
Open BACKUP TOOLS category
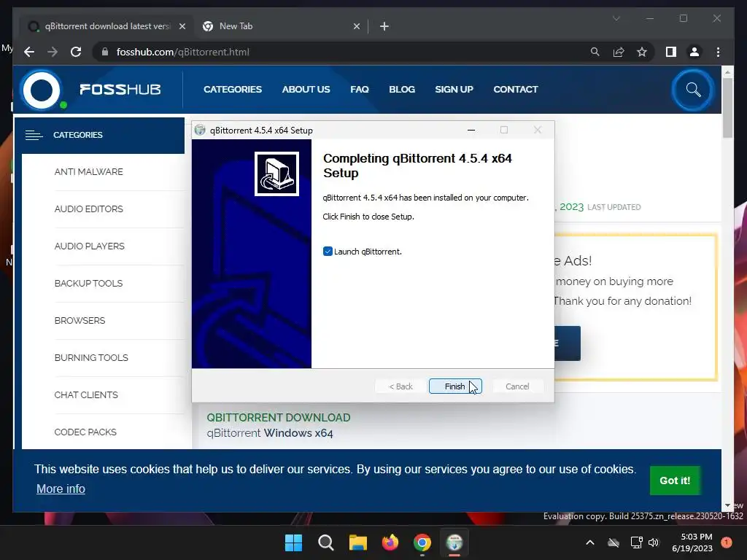tap(88, 284)
